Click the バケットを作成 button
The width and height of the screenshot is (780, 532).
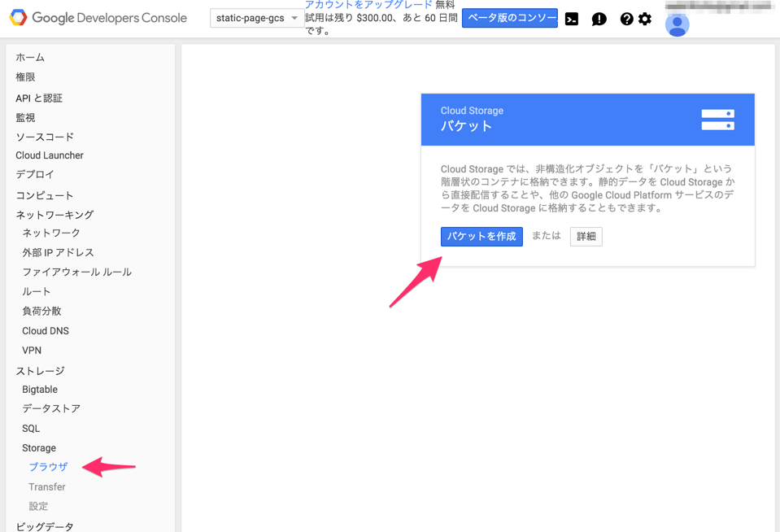[482, 237]
